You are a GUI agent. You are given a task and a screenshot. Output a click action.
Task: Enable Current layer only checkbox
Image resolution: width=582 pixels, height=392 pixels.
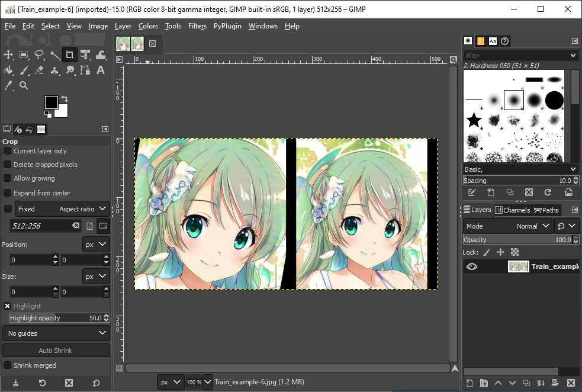click(7, 151)
